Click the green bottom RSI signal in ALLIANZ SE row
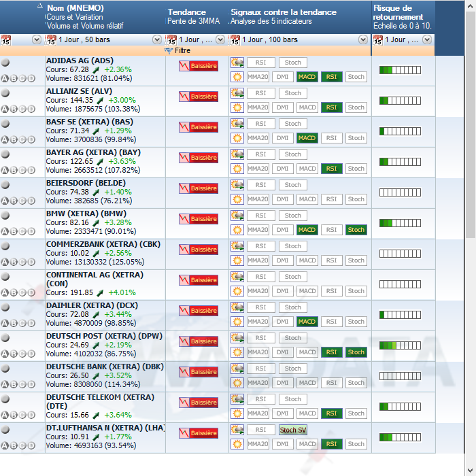 click(x=332, y=107)
